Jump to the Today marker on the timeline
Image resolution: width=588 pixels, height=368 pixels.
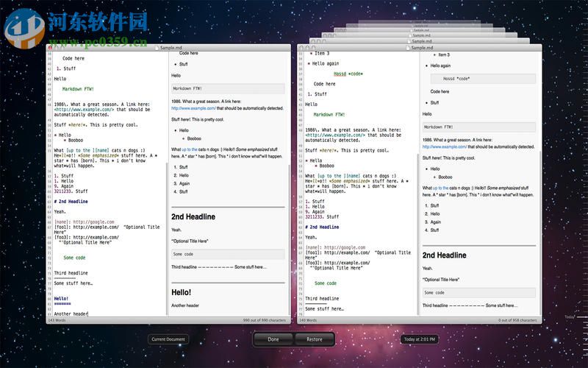(570, 317)
